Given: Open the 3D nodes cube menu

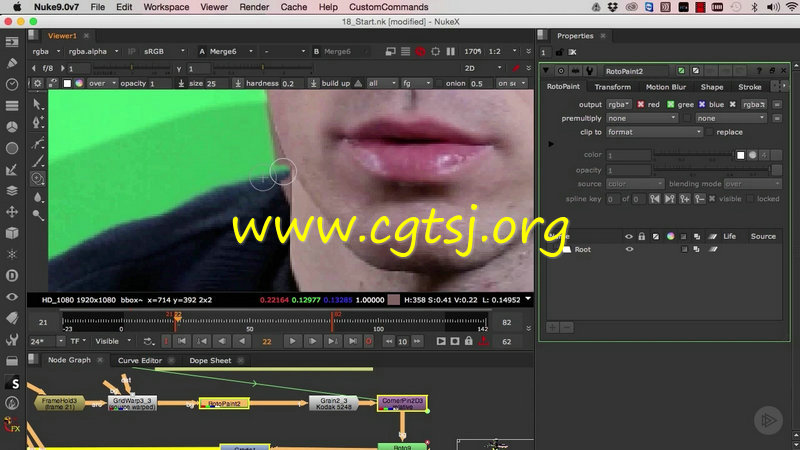Looking at the screenshot, I should point(12,233).
